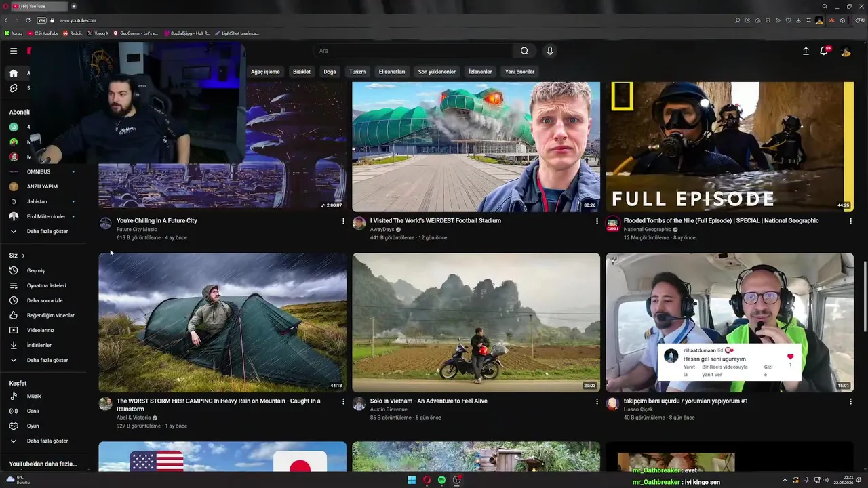The width and height of the screenshot is (868, 488).
Task: Expand Keşfet list with Daha fazla göster
Action: click(44, 441)
